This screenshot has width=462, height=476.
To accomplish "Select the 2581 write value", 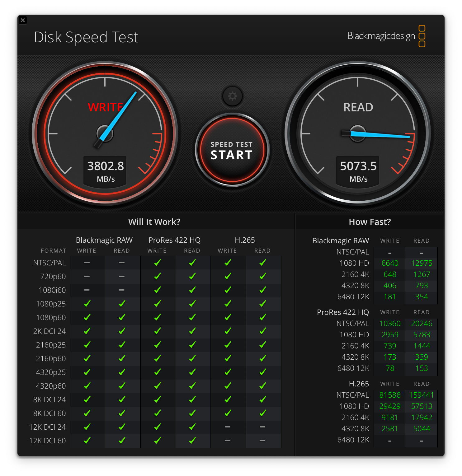I will click(x=390, y=429).
